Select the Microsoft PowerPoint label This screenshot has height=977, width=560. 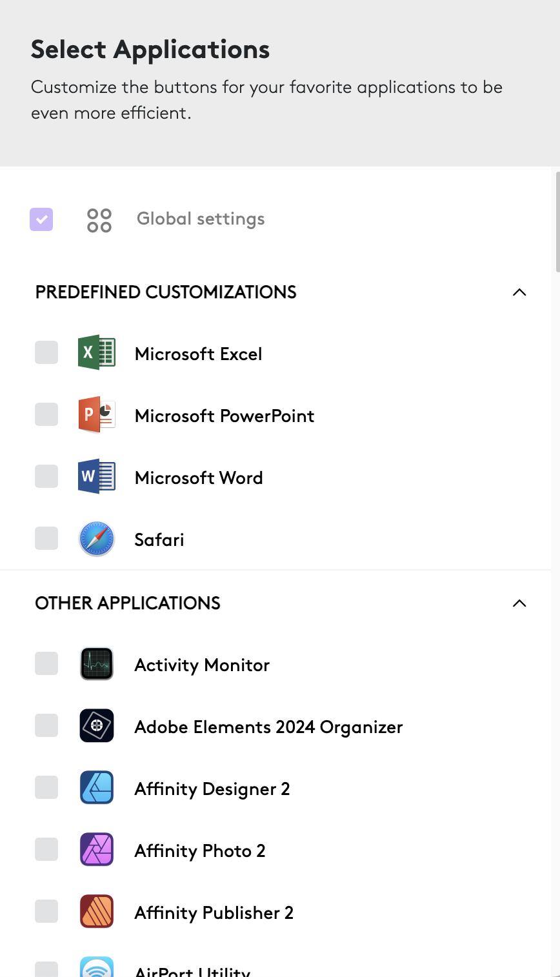224,416
